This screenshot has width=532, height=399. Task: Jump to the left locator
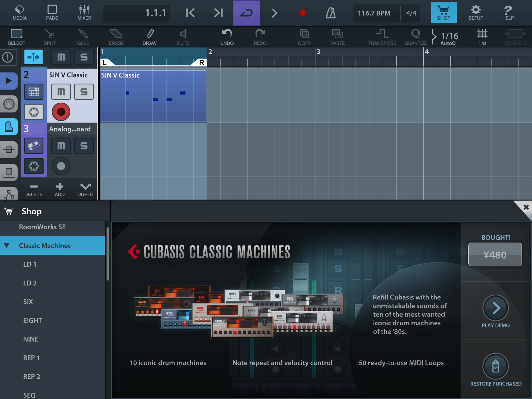(190, 13)
